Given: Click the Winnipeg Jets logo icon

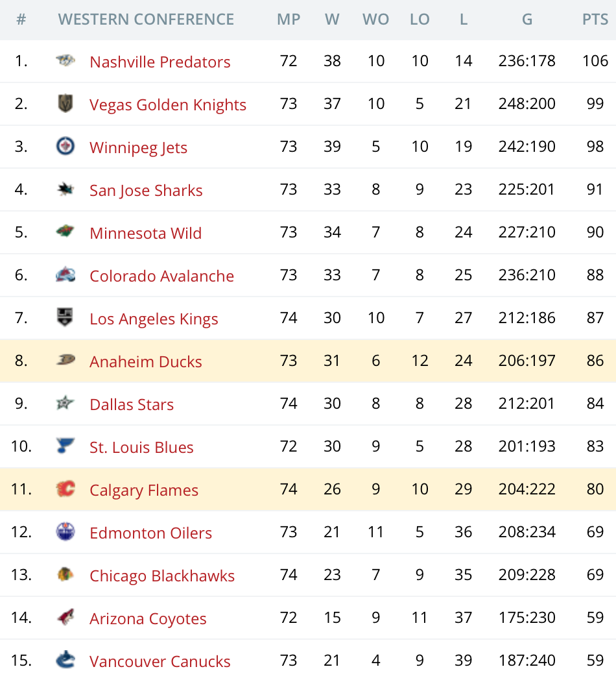Looking at the screenshot, I should click(65, 147).
